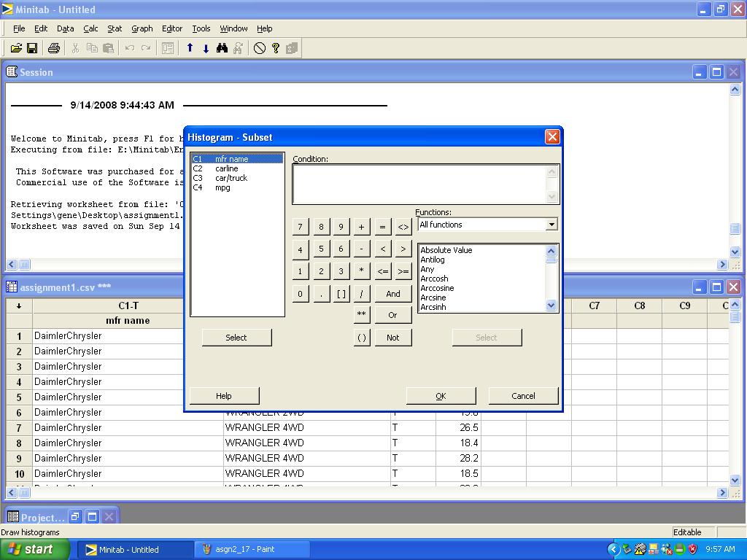Click the And operator button
The image size is (747, 560).
pyautogui.click(x=392, y=294)
